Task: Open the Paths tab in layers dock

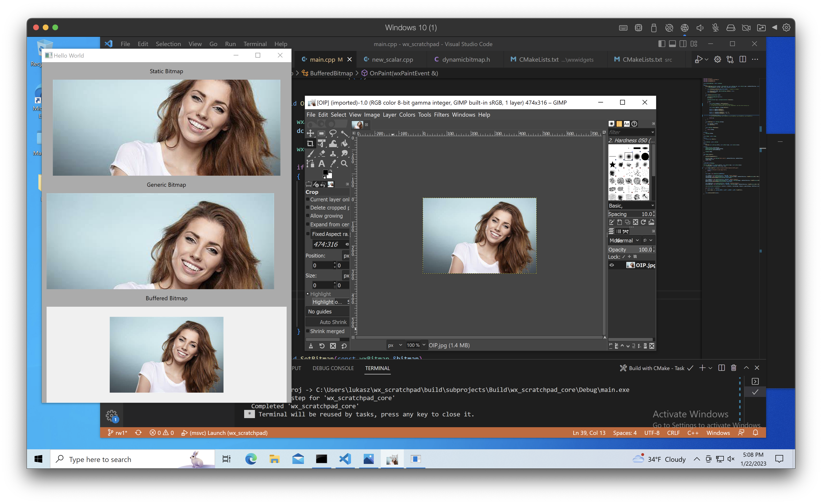Action: 626,232
